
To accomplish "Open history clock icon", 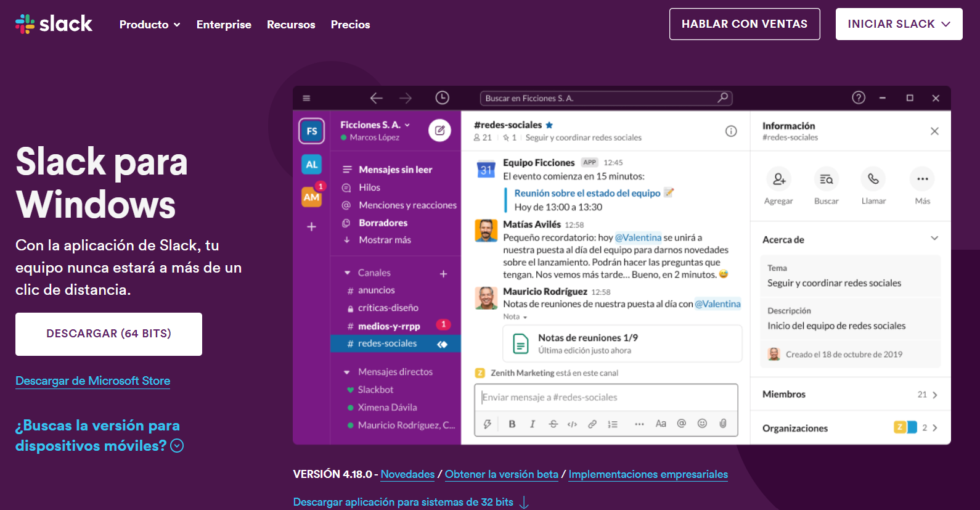I will [442, 97].
